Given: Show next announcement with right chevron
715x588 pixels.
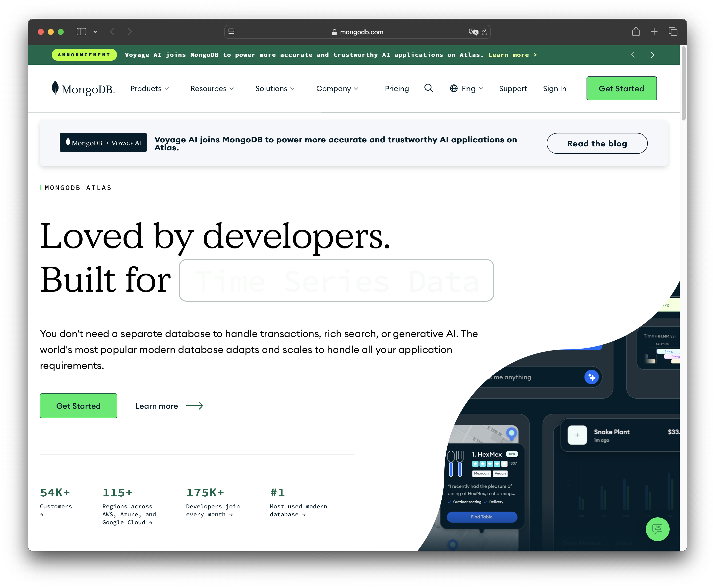Looking at the screenshot, I should [652, 55].
